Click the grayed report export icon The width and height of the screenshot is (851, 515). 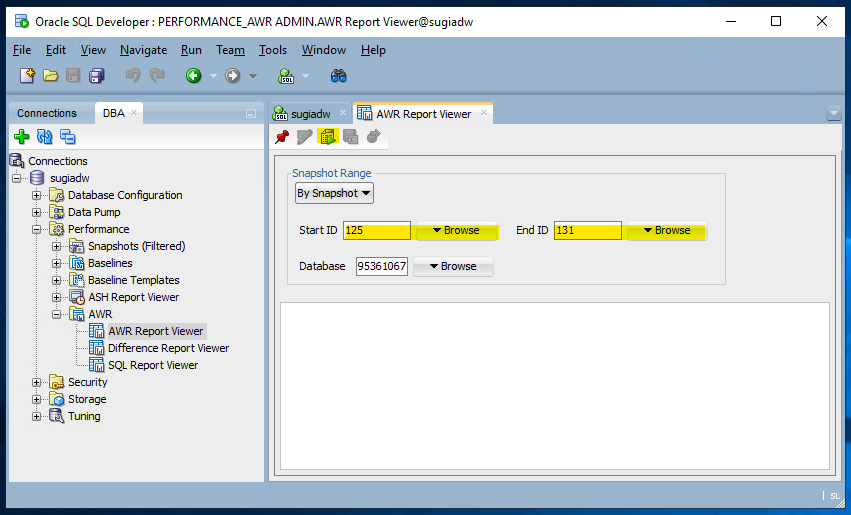coord(351,137)
